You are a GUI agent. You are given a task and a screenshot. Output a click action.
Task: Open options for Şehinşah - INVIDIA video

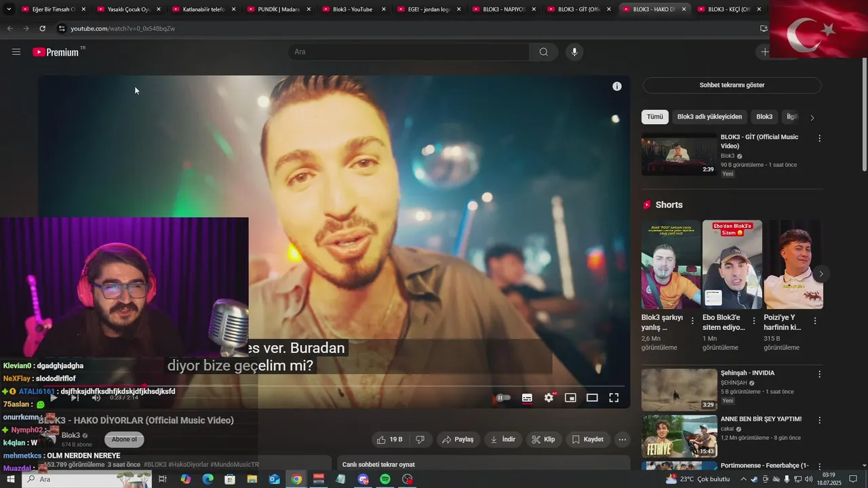[819, 374]
